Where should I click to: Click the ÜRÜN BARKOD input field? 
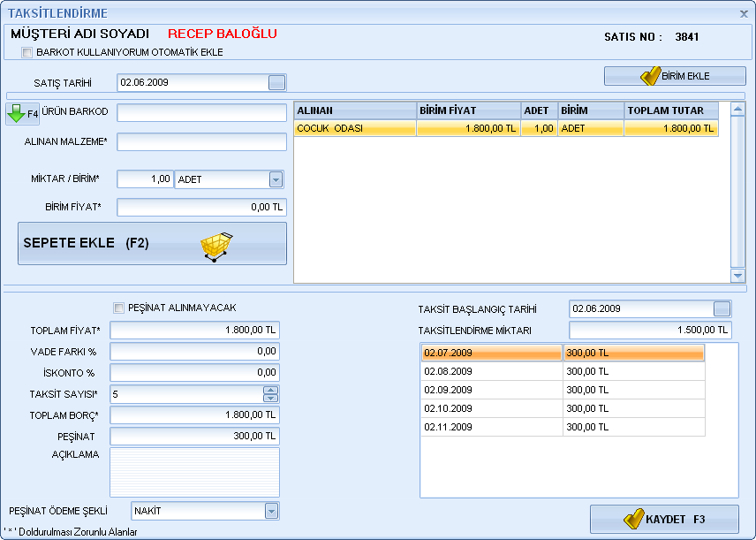tap(202, 113)
